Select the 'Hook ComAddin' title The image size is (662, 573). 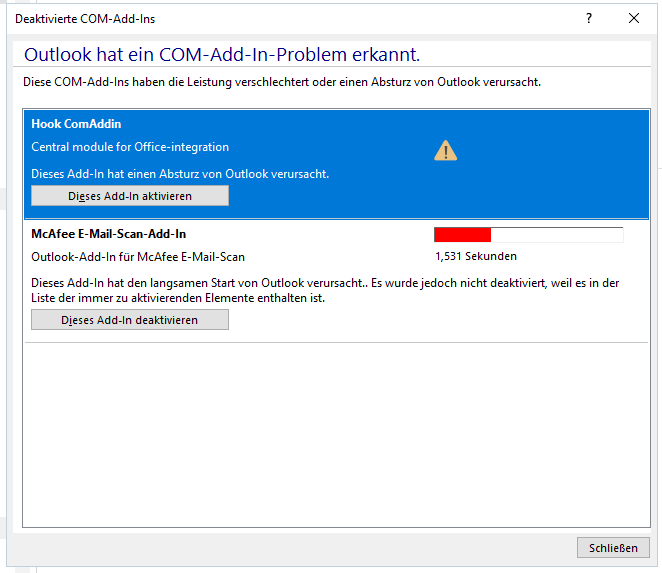(x=76, y=124)
